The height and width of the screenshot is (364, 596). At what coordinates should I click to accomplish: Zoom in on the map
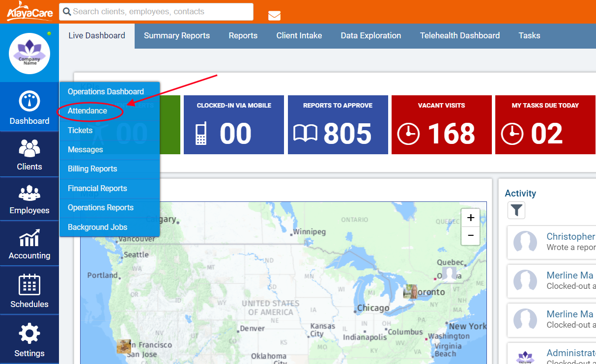pyautogui.click(x=470, y=218)
